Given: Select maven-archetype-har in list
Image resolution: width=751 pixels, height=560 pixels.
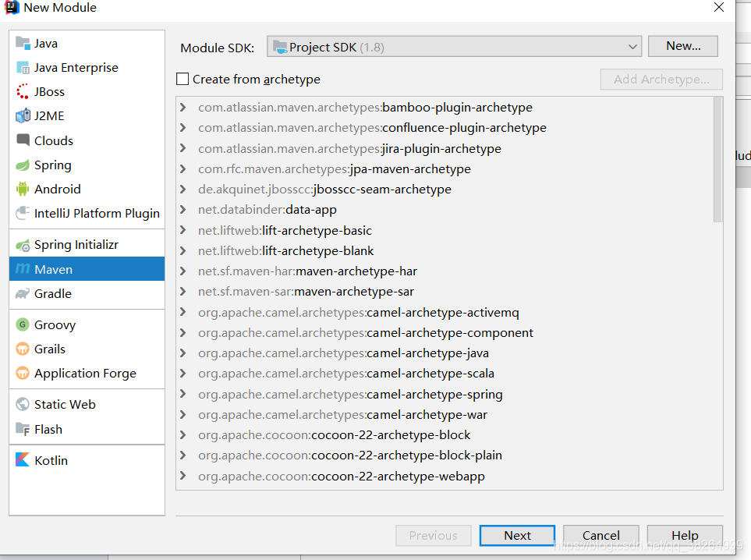Looking at the screenshot, I should (x=307, y=271).
